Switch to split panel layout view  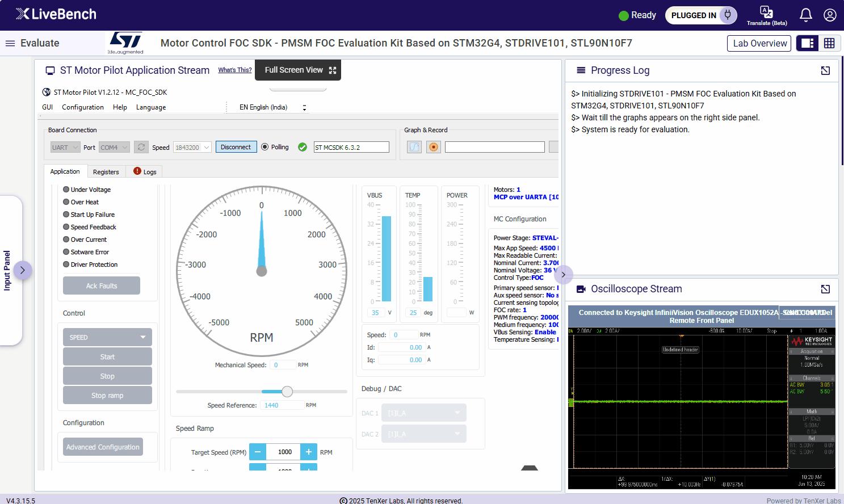(807, 43)
